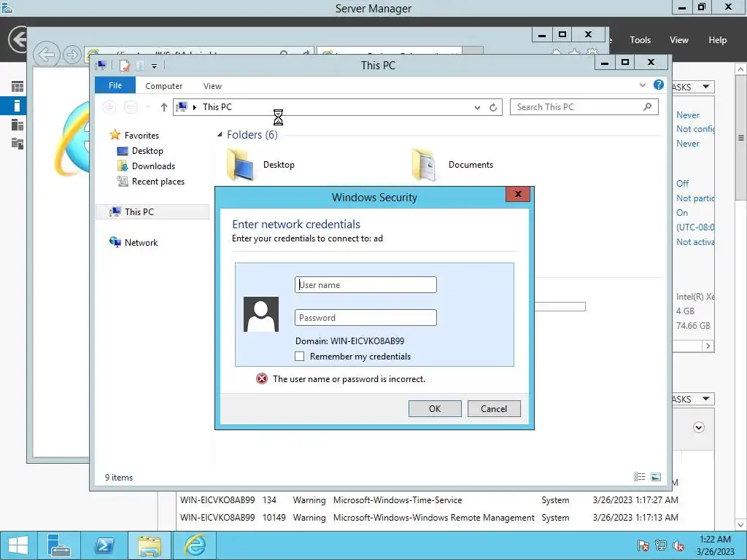Expand the ribbon using the chevron

tap(642, 85)
